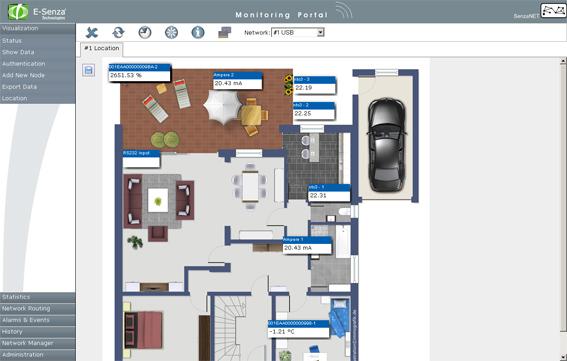Save layout with the floppy disk icon
This screenshot has width=567, height=361.
(x=89, y=70)
